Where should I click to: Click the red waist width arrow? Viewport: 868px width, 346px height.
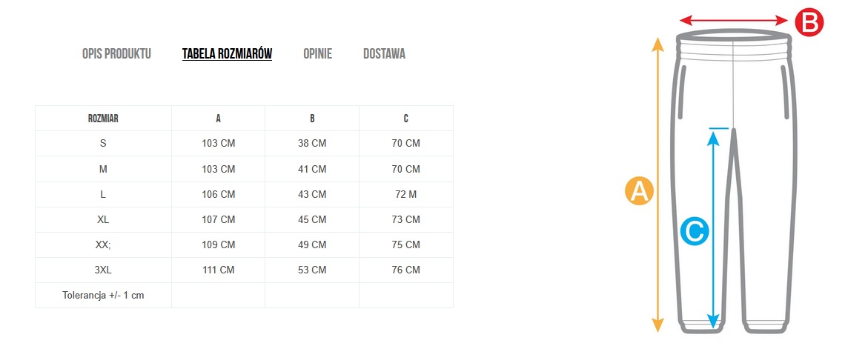tap(734, 20)
